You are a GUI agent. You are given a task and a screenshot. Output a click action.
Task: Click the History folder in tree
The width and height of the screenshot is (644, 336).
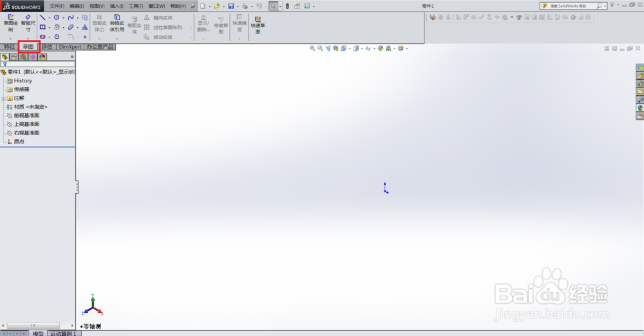pos(23,81)
